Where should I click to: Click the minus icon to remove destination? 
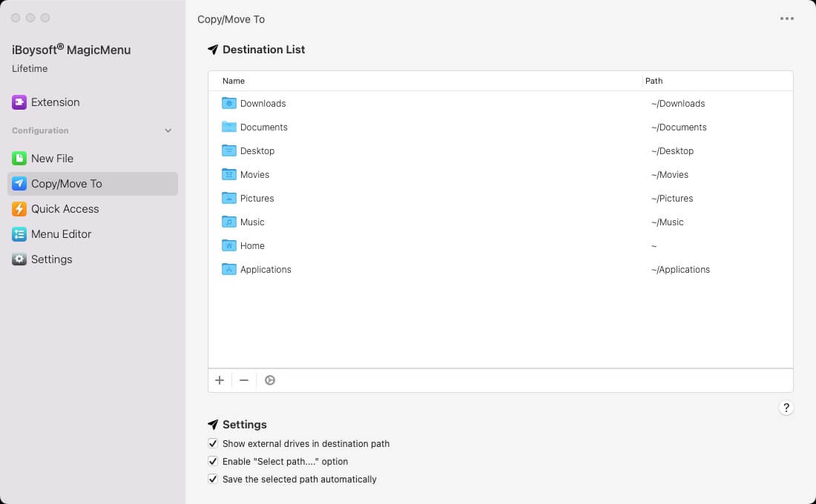point(243,380)
